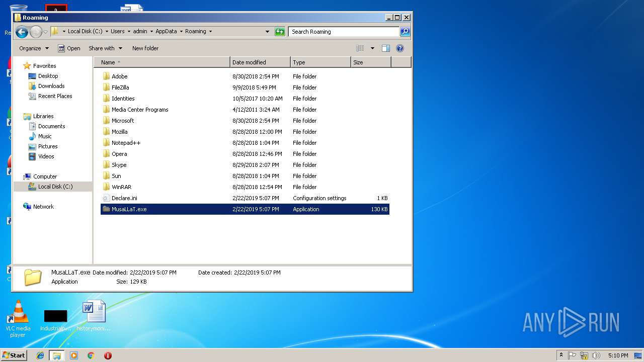
Task: Launch Google Chrome from taskbar
Action: (91, 355)
